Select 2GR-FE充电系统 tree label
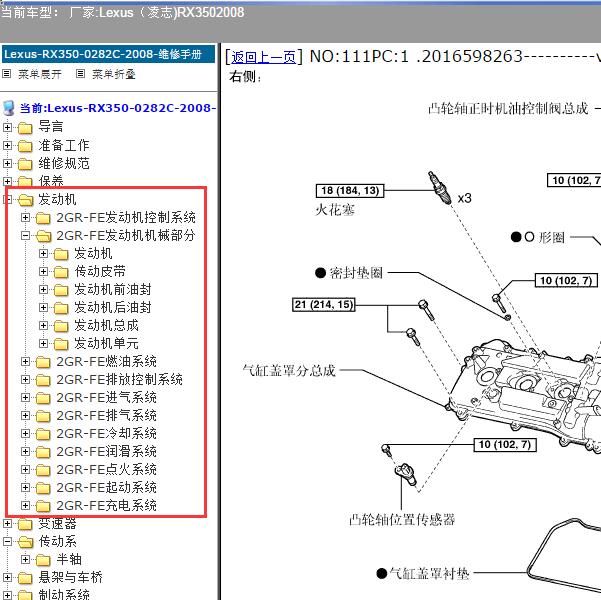601x600 pixels. [106, 506]
